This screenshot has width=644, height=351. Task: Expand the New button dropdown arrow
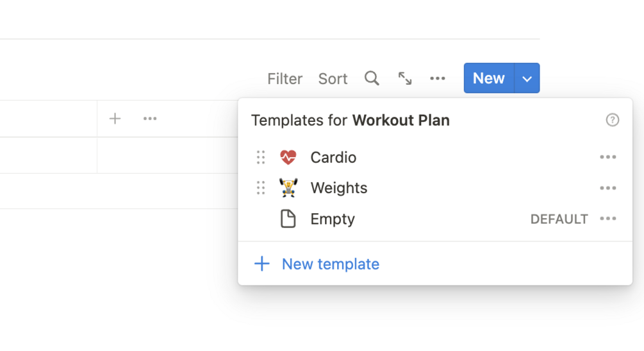527,78
